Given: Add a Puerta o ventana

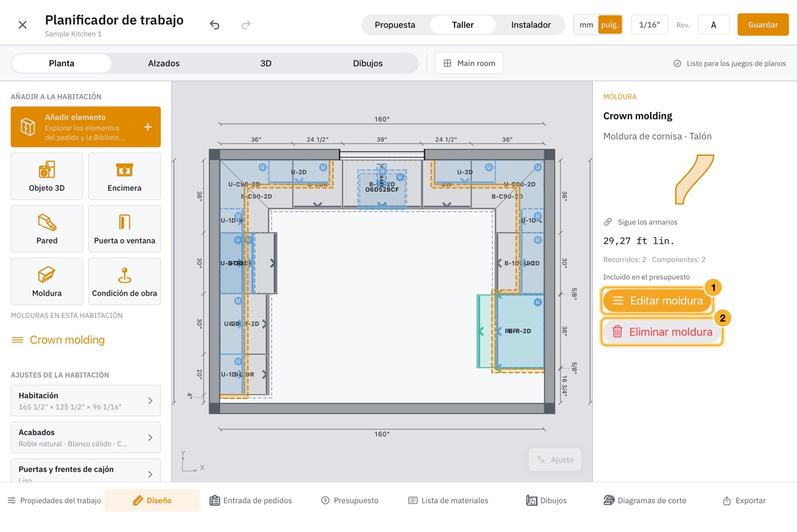Looking at the screenshot, I should pyautogui.click(x=124, y=229).
